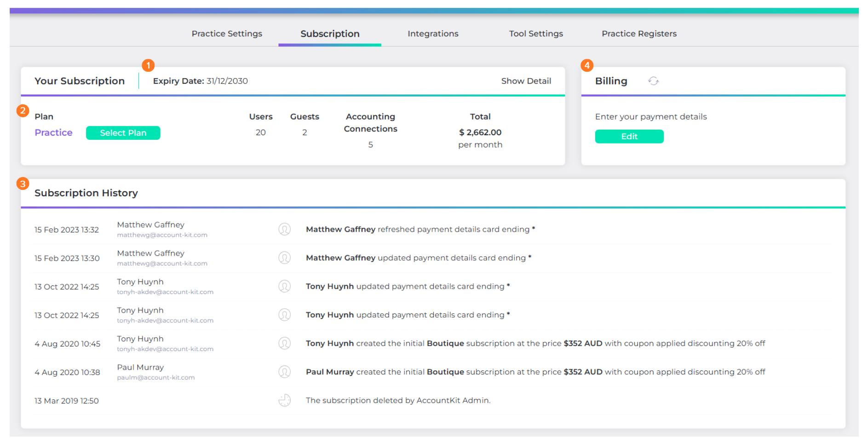Screen dimensions: 868x445
Task: Click 'Enter your payment details' text
Action: tap(651, 117)
